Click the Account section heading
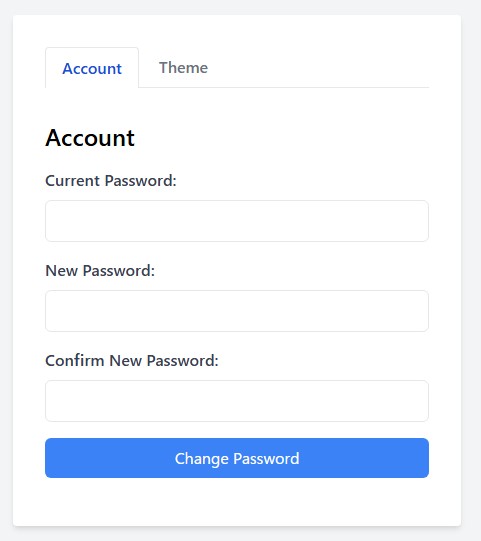 tap(90, 138)
